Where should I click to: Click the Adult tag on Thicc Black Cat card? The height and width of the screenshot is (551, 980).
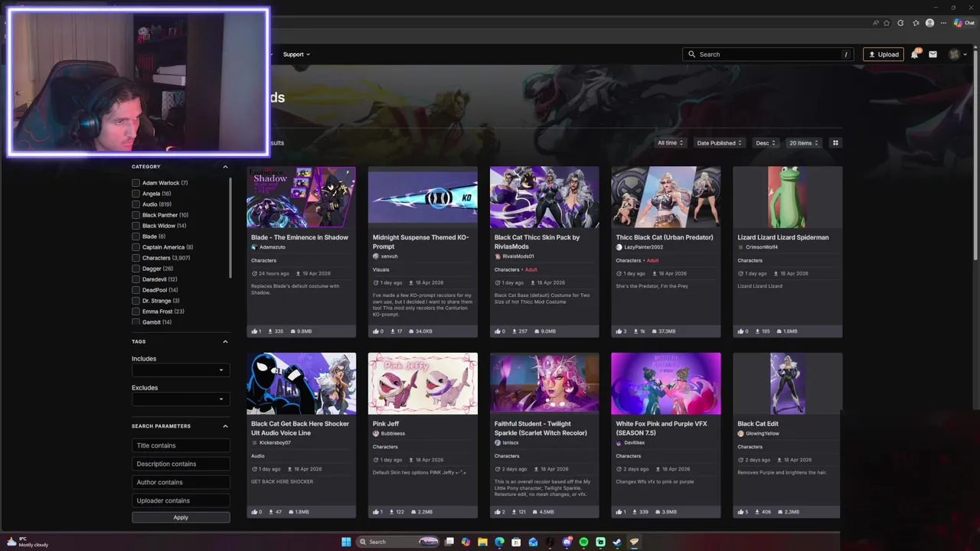(652, 260)
